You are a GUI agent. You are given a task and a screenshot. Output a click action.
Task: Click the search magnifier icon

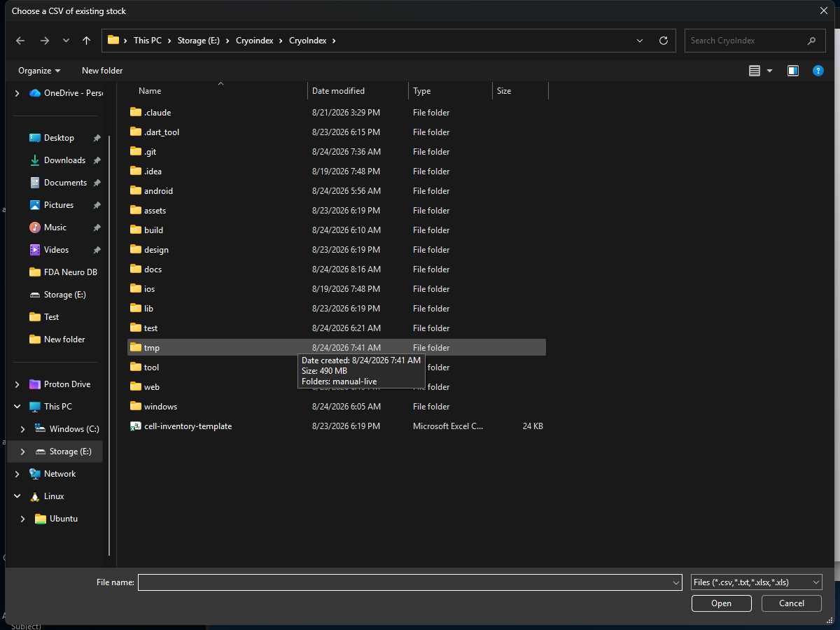tap(811, 41)
